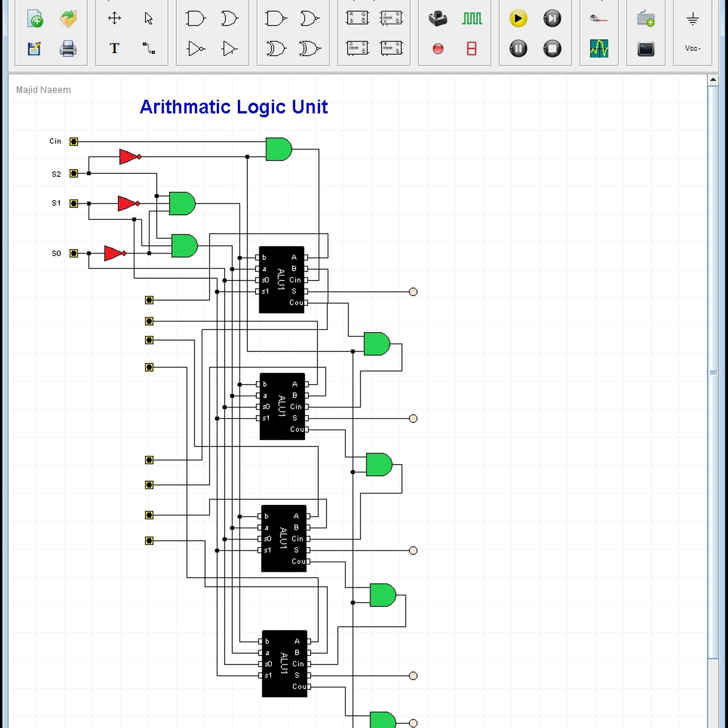Viewport: 728px width, 728px height.
Task: Start the simulation with Play
Action: (x=518, y=19)
